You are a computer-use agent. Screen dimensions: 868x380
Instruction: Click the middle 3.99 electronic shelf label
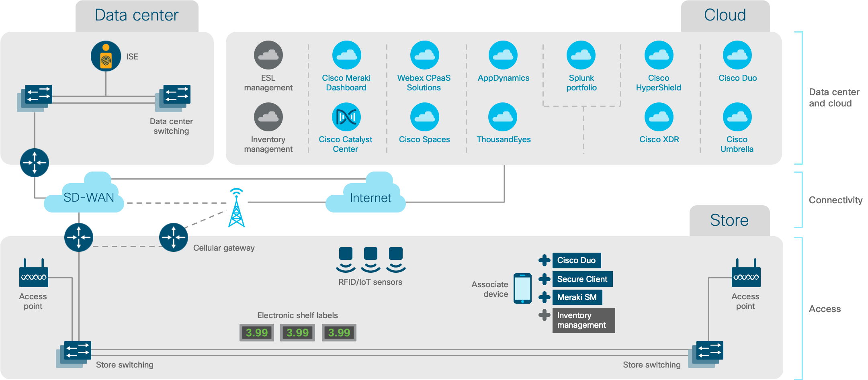click(x=297, y=333)
